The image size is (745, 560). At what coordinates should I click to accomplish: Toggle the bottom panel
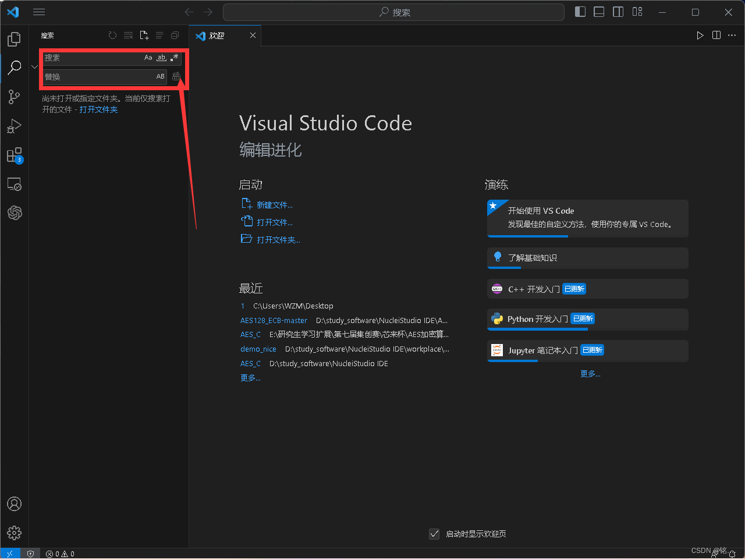coord(599,12)
